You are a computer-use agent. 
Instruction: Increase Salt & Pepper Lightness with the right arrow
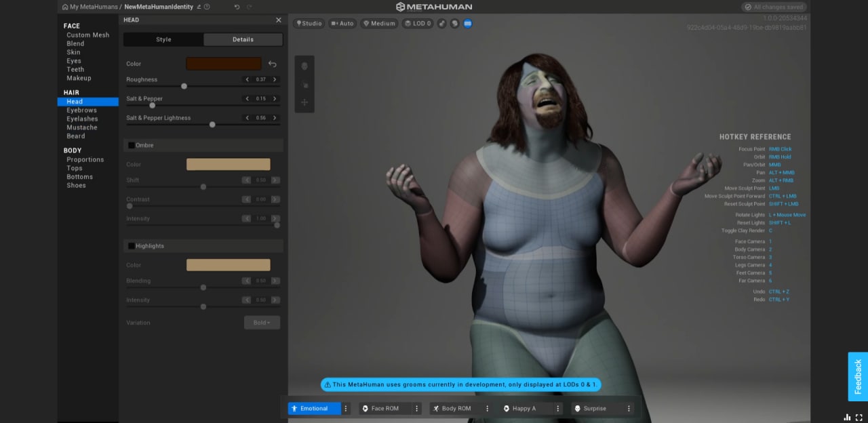point(275,117)
